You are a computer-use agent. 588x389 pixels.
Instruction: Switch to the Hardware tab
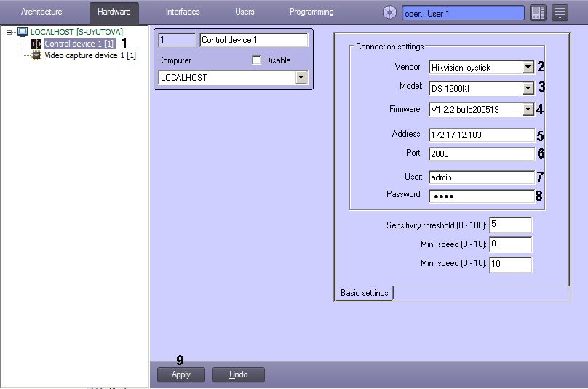pos(114,12)
